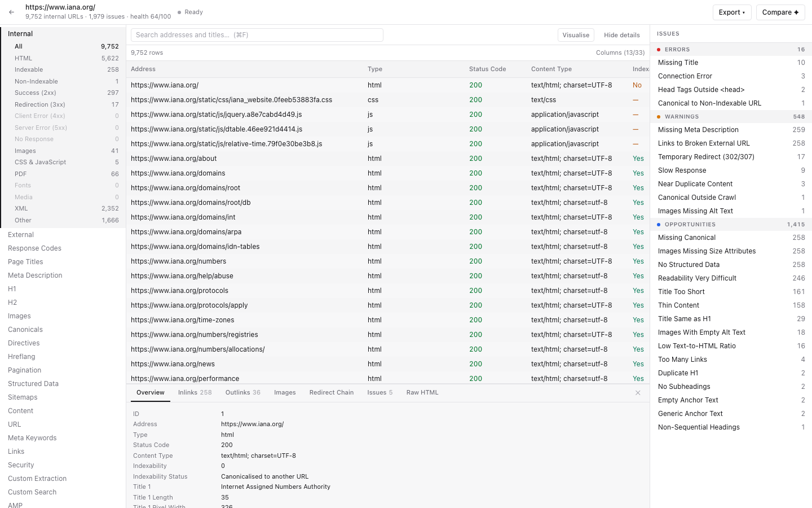Click the Compare button
Image resolution: width=812 pixels, height=508 pixels.
click(x=780, y=12)
